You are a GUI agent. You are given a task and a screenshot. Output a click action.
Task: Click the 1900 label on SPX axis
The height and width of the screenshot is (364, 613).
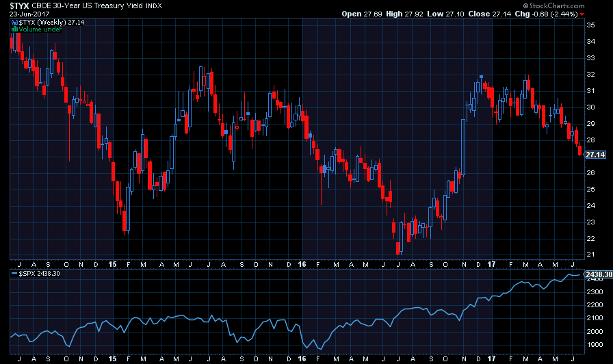595,344
